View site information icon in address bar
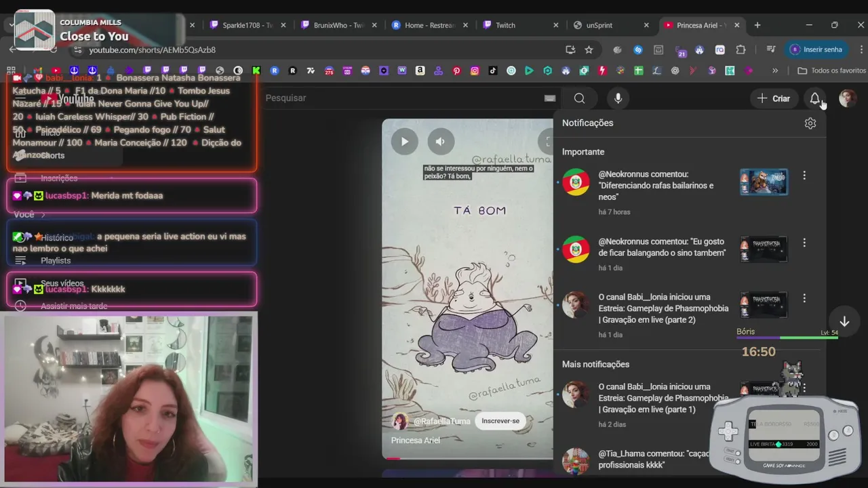 [x=77, y=50]
